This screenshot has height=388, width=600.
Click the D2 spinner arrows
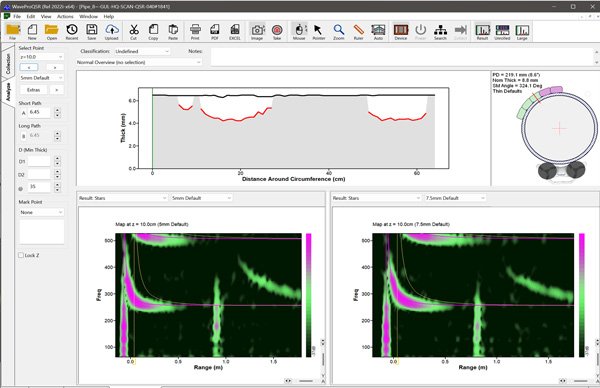(x=57, y=174)
